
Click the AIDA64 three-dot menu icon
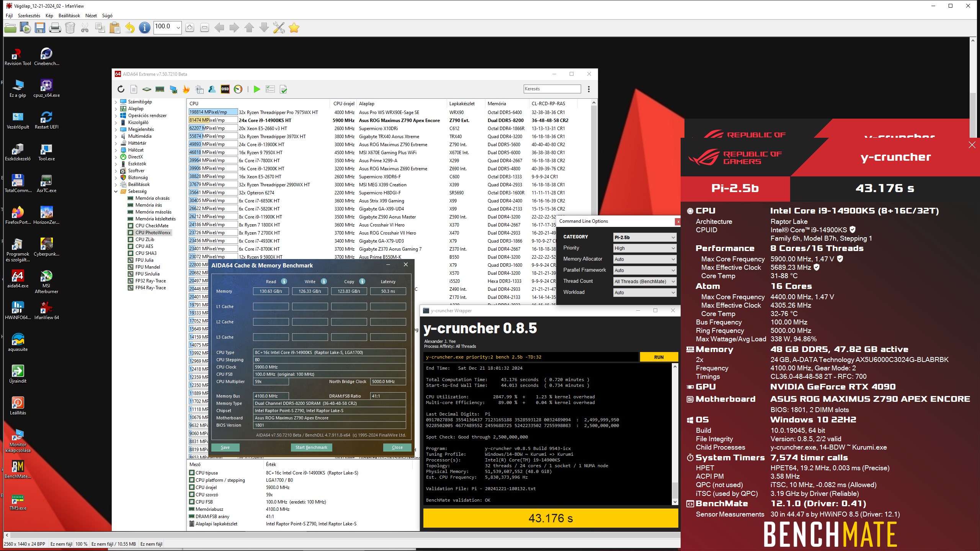[589, 89]
